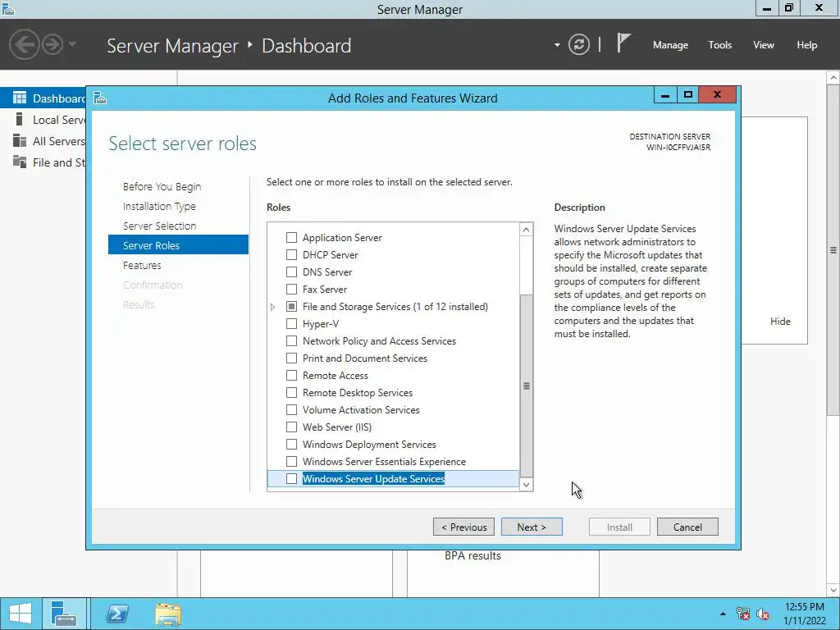Click the roles list scrollbar thumb
This screenshot has width=840, height=630.
[526, 386]
